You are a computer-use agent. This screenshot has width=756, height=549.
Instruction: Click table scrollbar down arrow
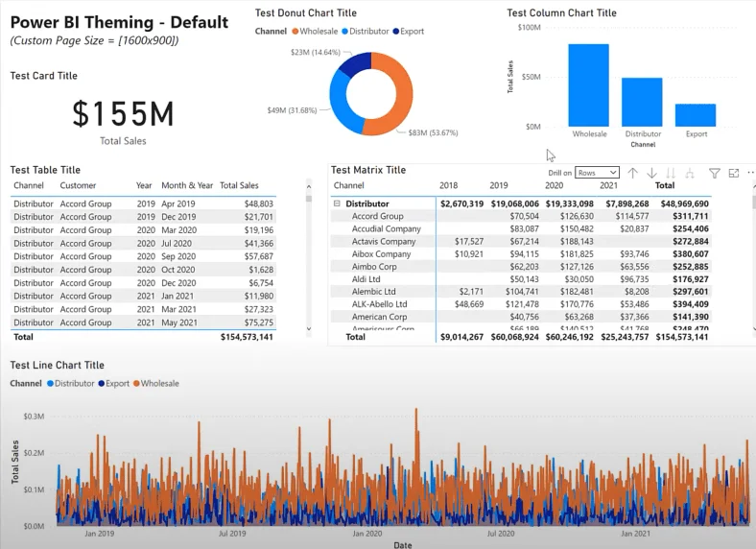pyautogui.click(x=309, y=328)
